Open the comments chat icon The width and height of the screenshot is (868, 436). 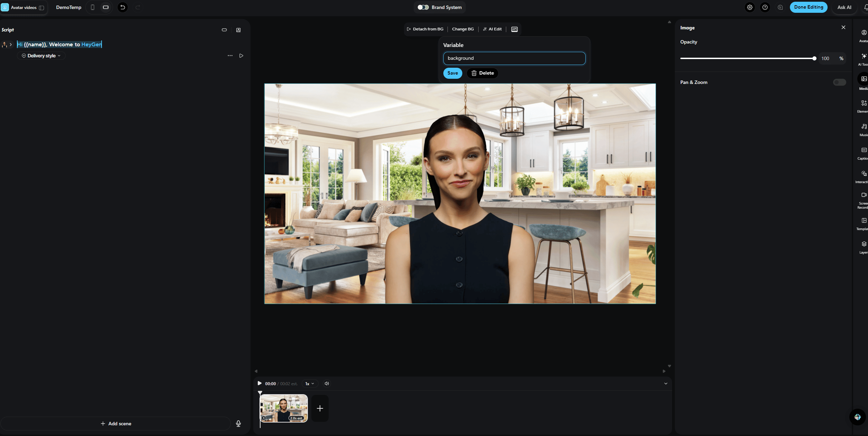point(780,7)
